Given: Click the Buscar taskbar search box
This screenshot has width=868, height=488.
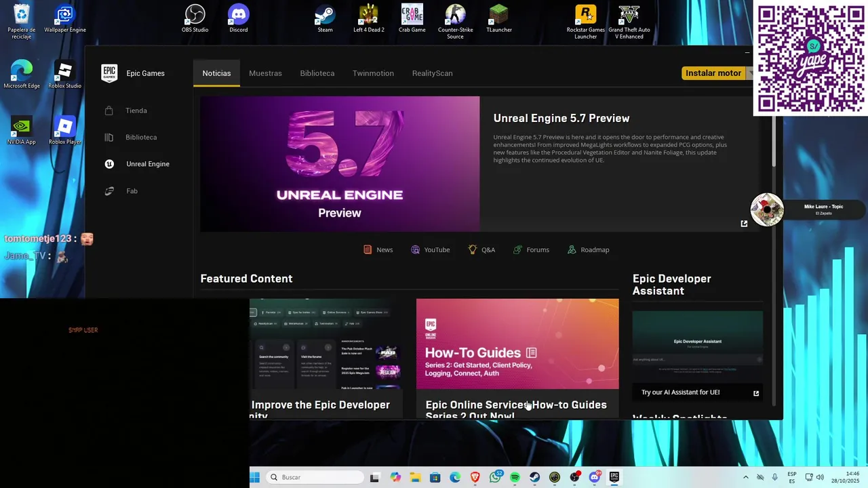Looking at the screenshot, I should pyautogui.click(x=313, y=477).
